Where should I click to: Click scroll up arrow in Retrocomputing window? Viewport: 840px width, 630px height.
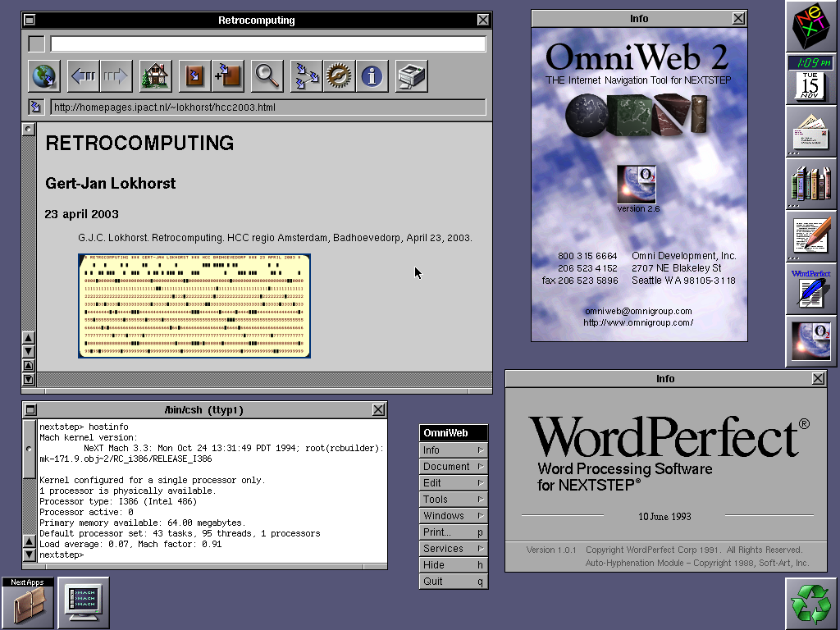click(x=29, y=338)
